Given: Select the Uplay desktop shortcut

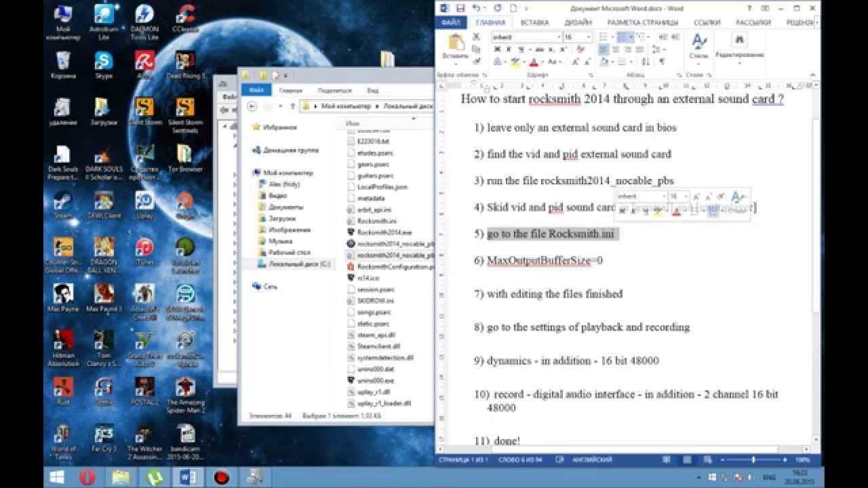Looking at the screenshot, I should [144, 205].
